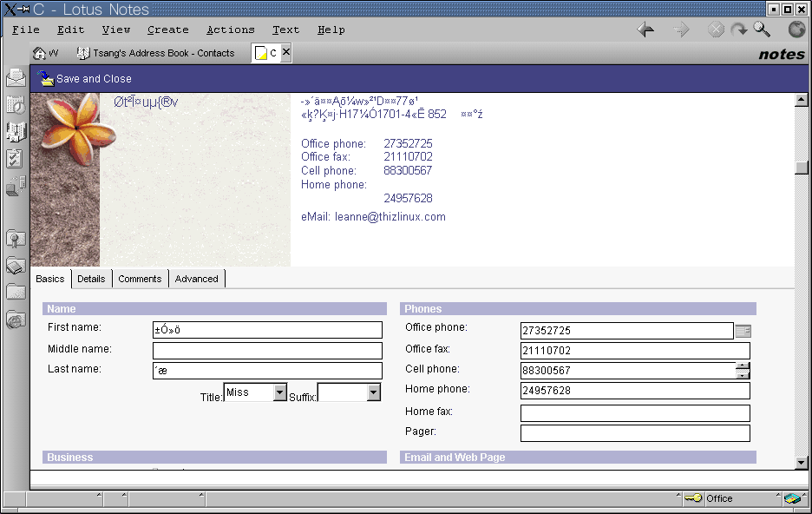Expand the Suffix dropdown
Image resolution: width=812 pixels, height=514 pixels.
click(373, 392)
